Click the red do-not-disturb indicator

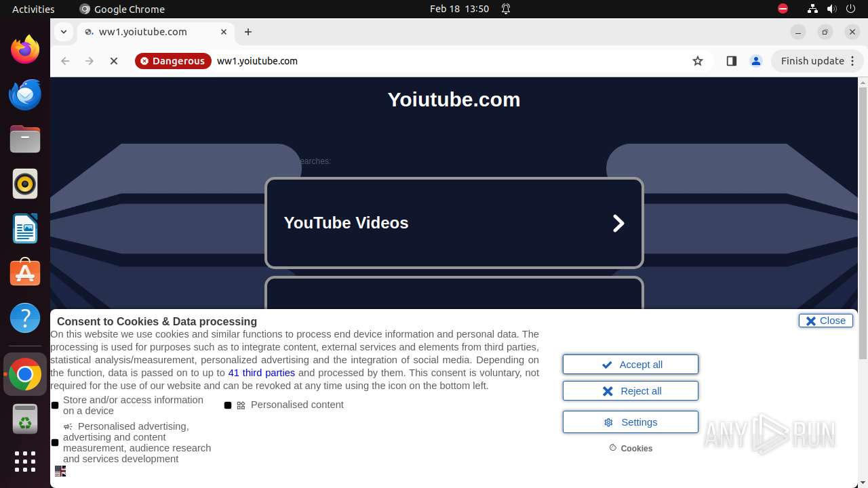pos(783,9)
